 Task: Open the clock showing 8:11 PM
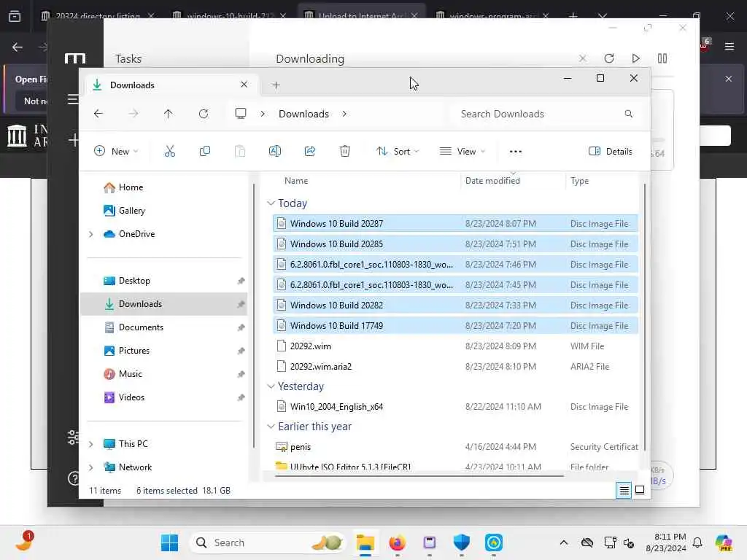666,542
